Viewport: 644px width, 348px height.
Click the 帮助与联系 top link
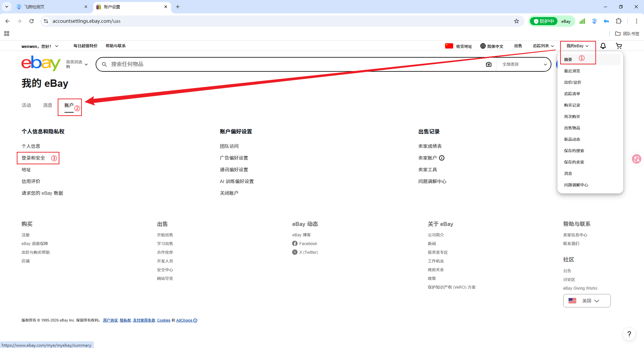pyautogui.click(x=116, y=46)
